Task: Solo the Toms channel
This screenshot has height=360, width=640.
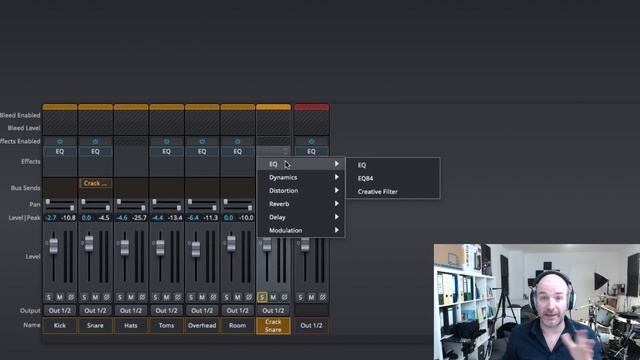Action: (155, 297)
